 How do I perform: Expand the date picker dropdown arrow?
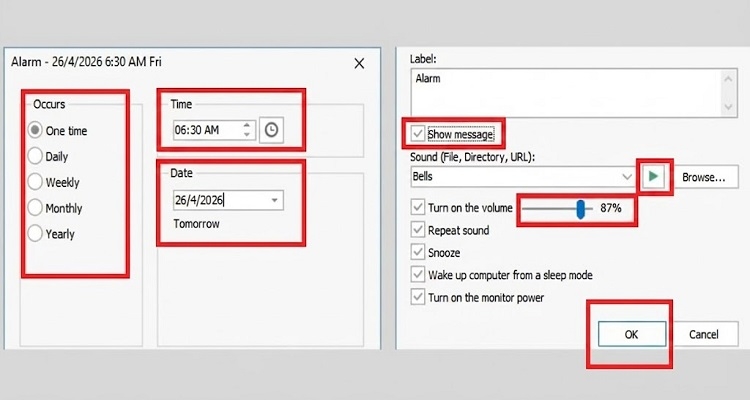(275, 200)
